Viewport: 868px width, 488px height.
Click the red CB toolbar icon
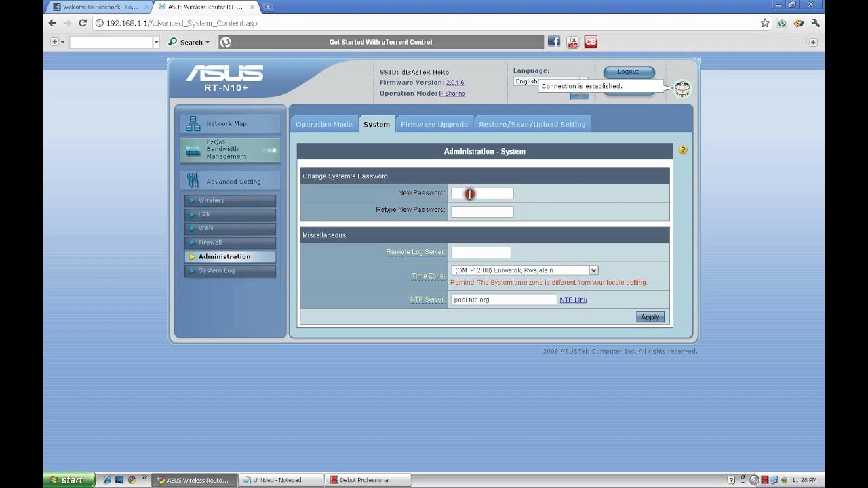click(591, 42)
